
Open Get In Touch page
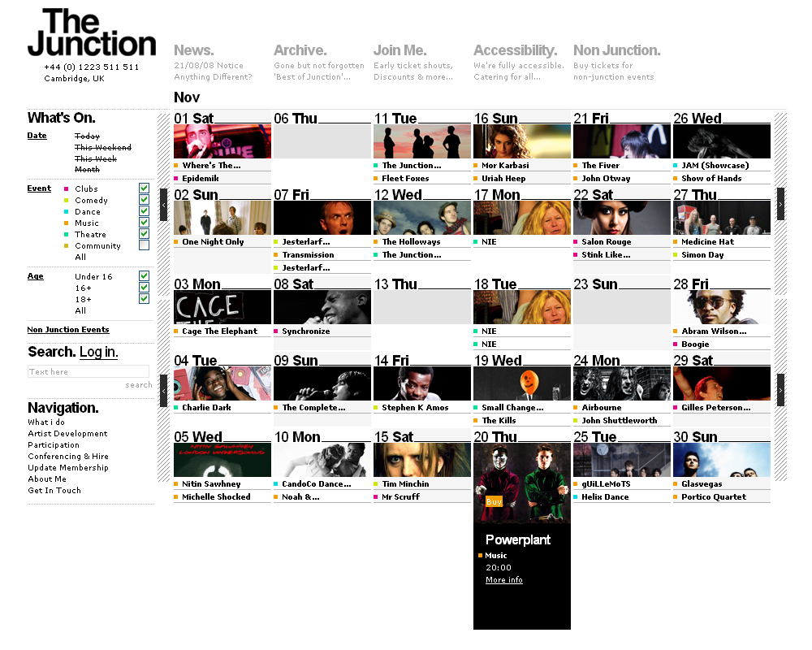54,491
